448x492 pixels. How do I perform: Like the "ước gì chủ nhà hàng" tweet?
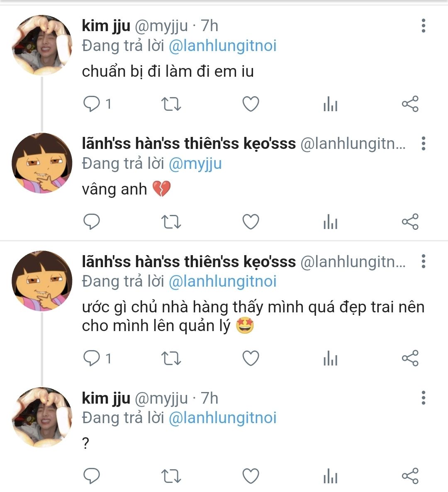point(251,358)
